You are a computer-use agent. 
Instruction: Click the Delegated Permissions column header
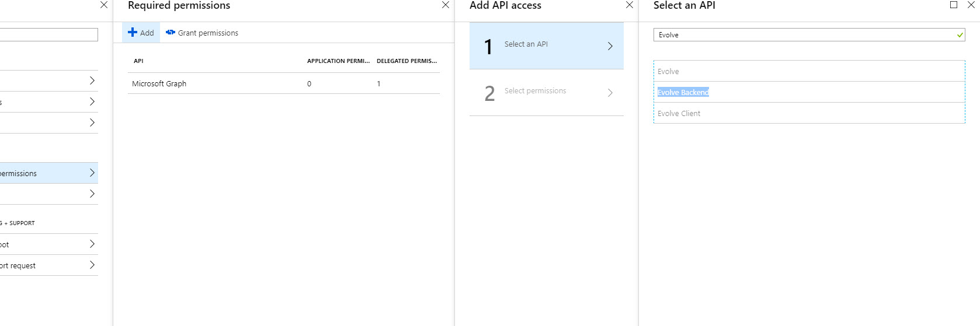[x=406, y=61]
